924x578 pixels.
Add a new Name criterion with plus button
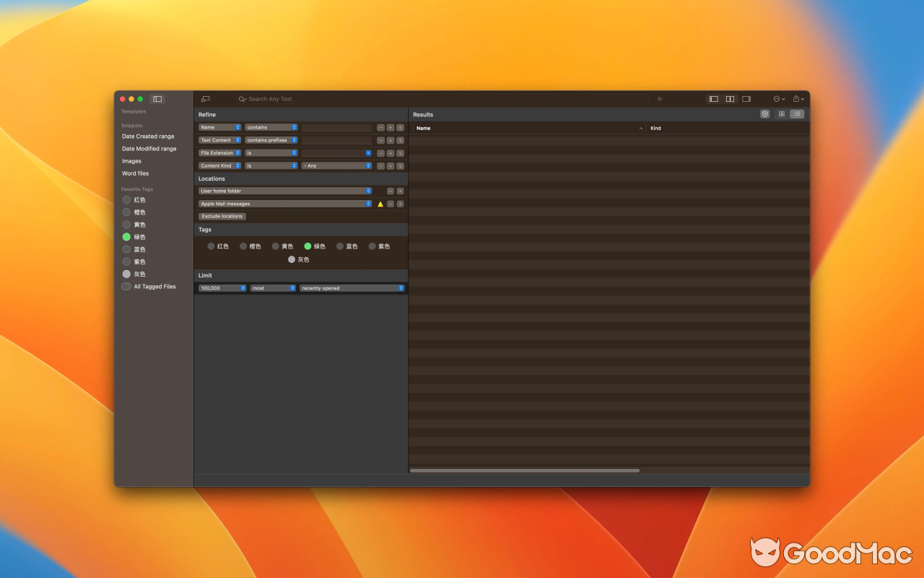[389, 127]
